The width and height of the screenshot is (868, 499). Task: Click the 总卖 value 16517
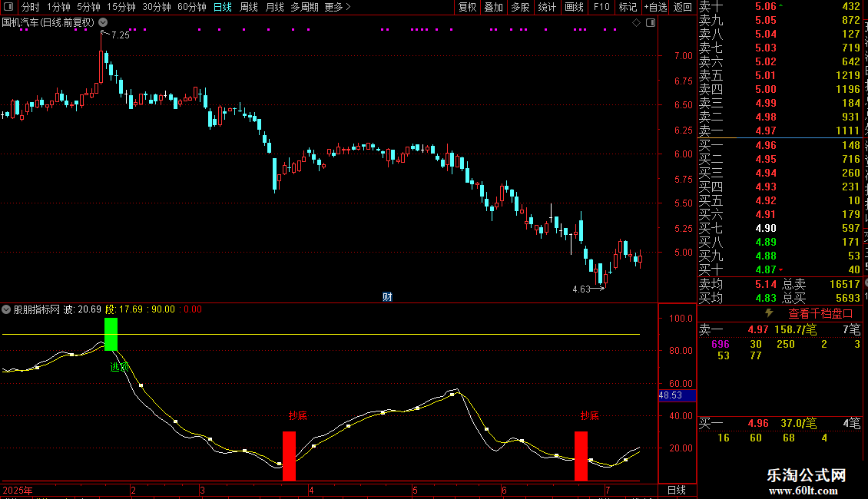click(844, 284)
